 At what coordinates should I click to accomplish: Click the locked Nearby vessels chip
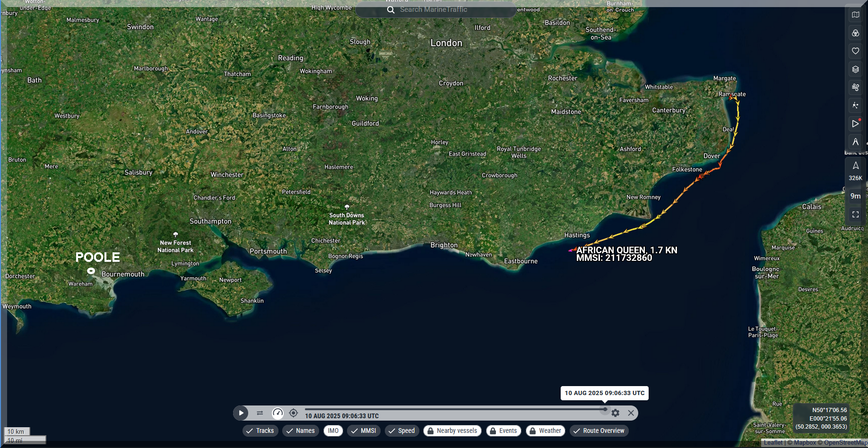(452, 431)
